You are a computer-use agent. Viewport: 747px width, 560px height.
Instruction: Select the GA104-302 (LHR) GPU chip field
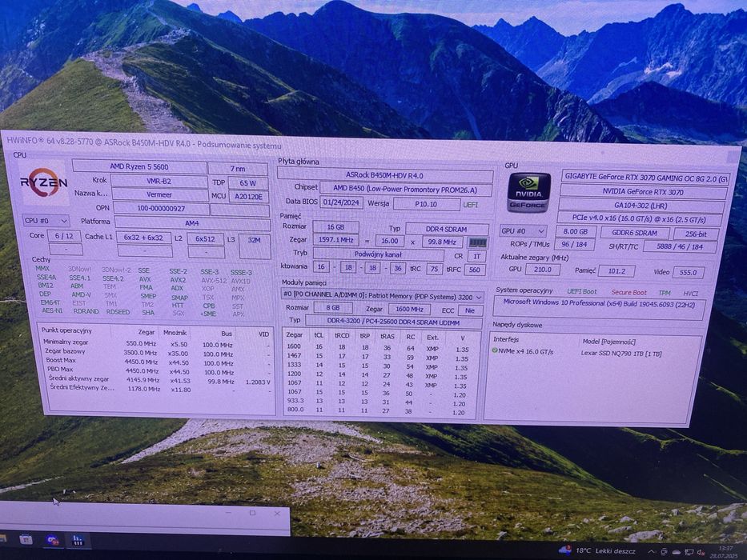click(x=641, y=206)
